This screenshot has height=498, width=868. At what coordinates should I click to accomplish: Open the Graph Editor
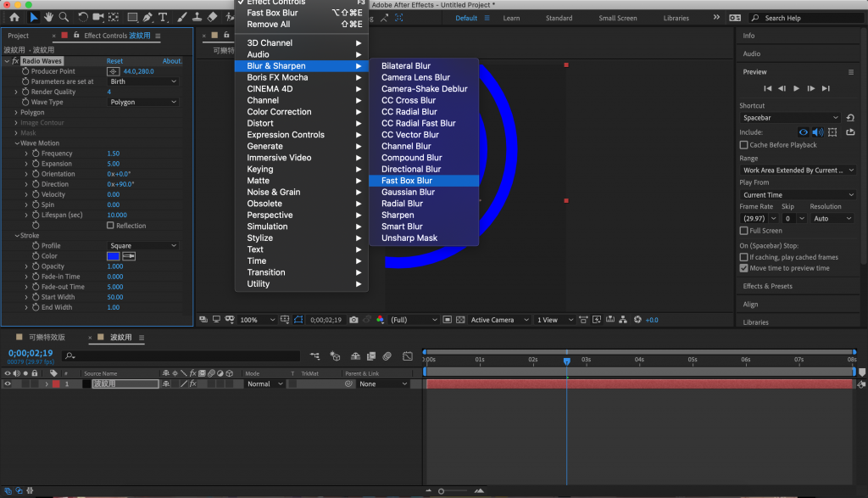click(x=408, y=356)
